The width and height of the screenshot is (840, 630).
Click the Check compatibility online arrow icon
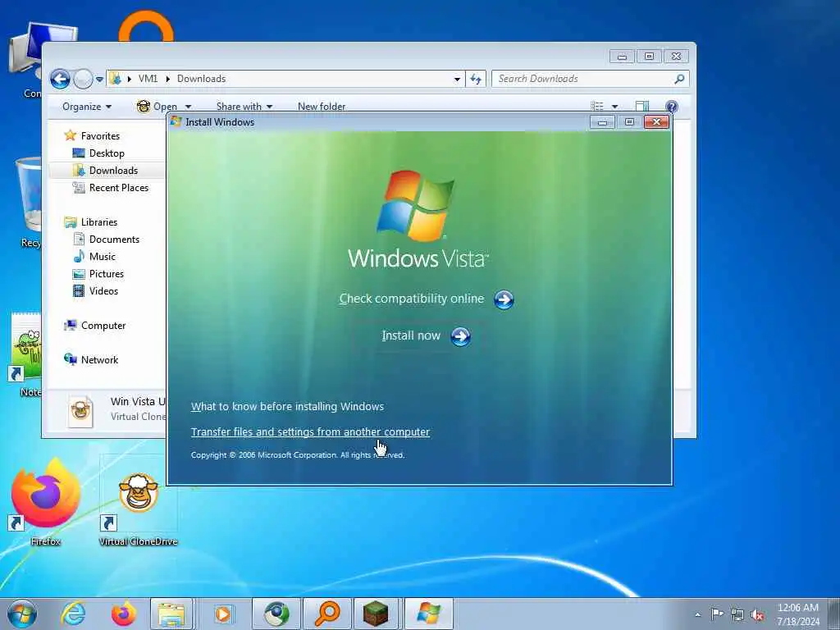[504, 300]
